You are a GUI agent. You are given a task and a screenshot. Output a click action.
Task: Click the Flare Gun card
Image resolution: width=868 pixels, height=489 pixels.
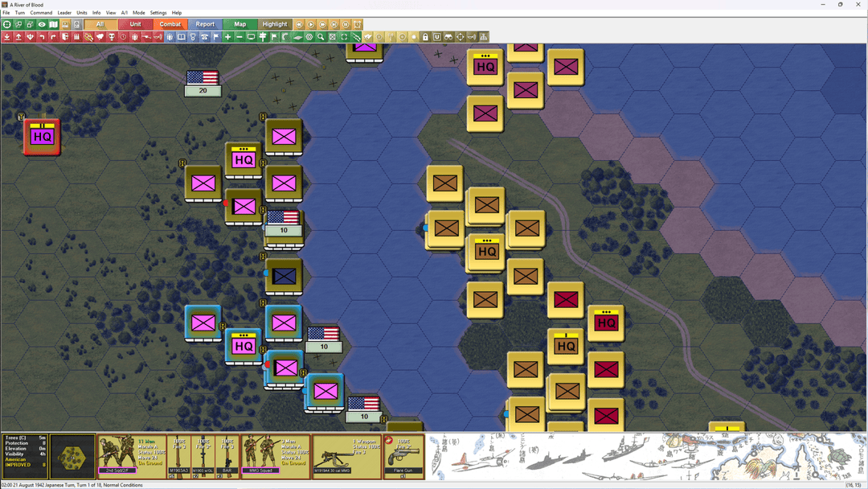click(403, 457)
